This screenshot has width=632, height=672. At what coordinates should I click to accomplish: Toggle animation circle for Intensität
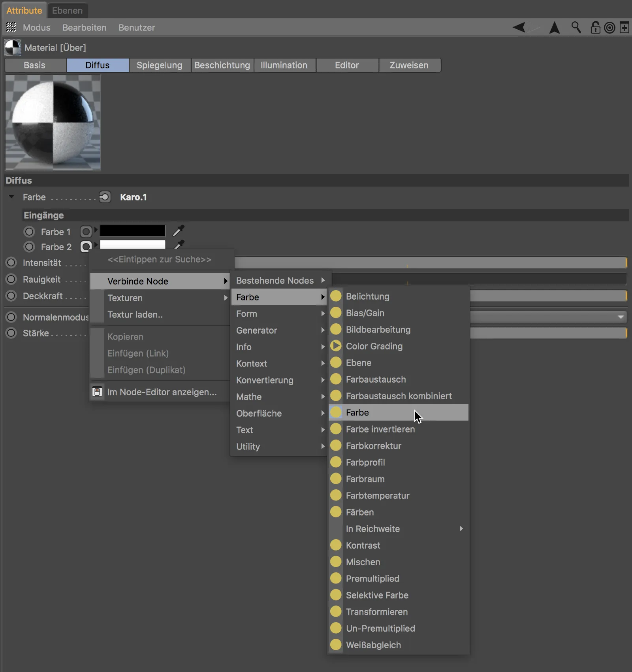[x=11, y=262]
